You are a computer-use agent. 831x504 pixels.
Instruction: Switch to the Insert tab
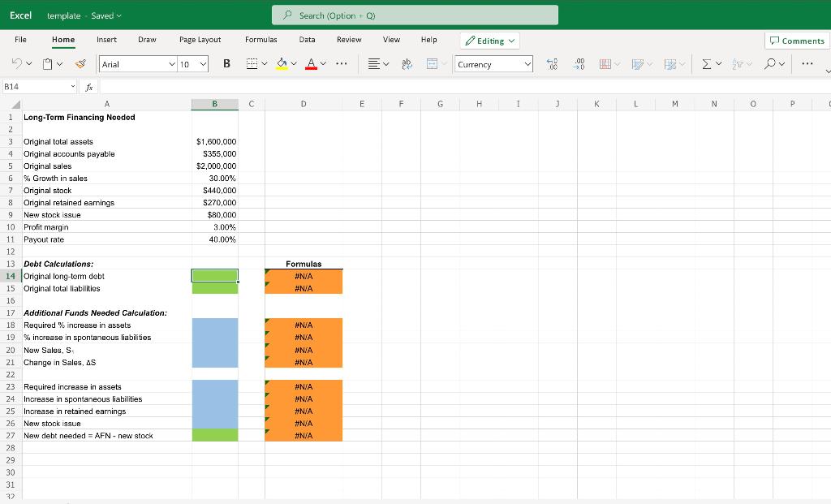pos(106,40)
